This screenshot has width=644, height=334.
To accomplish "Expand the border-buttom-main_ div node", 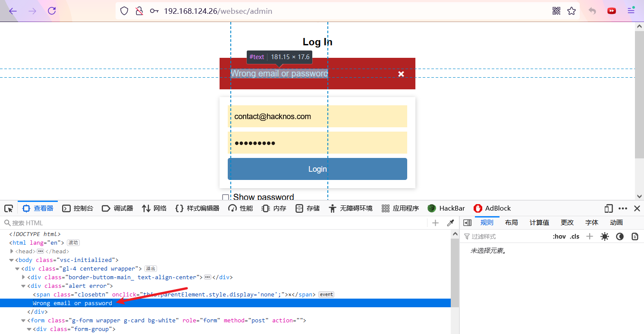I will tap(24, 277).
